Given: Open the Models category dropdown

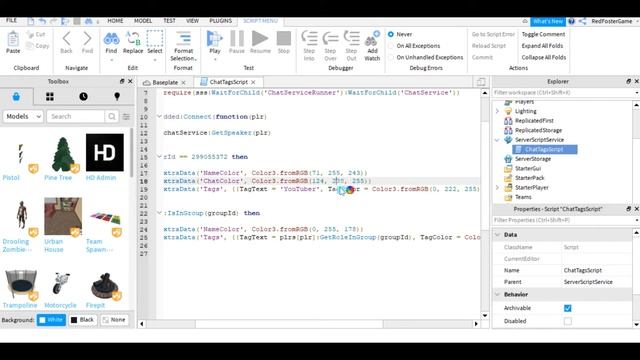Looking at the screenshot, I should 23,117.
